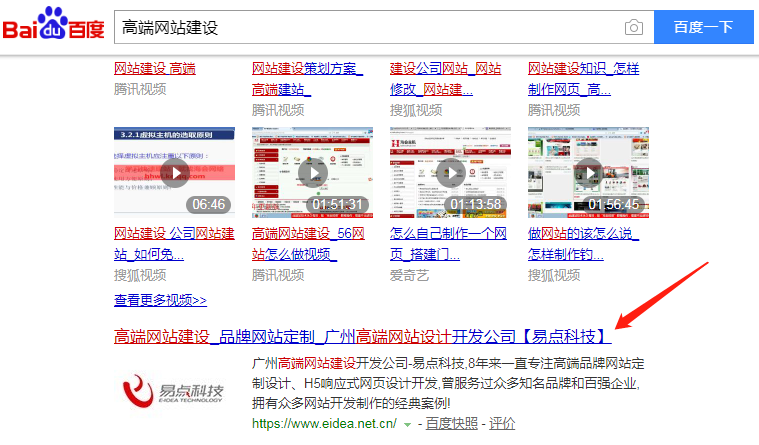Image resolution: width=759 pixels, height=445 pixels.
Task: Open https://www.eidea.net.cn/ URL
Action: click(x=324, y=424)
